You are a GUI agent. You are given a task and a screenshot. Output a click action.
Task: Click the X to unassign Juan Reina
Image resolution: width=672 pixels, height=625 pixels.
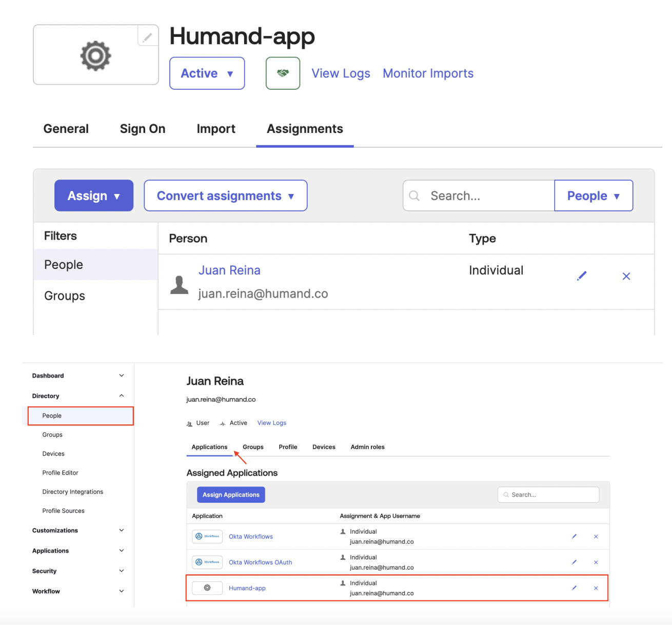click(x=626, y=276)
